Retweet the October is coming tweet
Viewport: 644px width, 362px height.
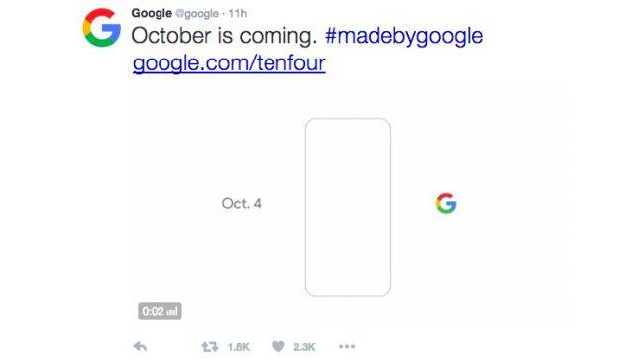tap(210, 347)
